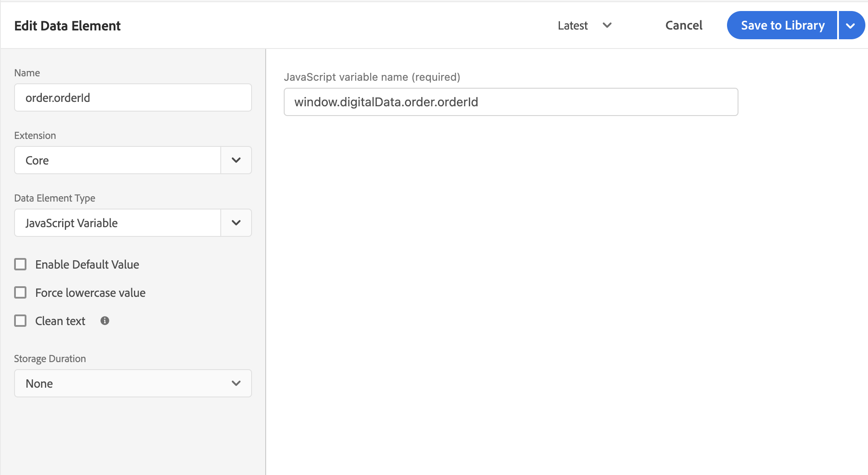Click the chevron arrow in the Extension field
Viewport: 868px width, 475px height.
(236, 160)
